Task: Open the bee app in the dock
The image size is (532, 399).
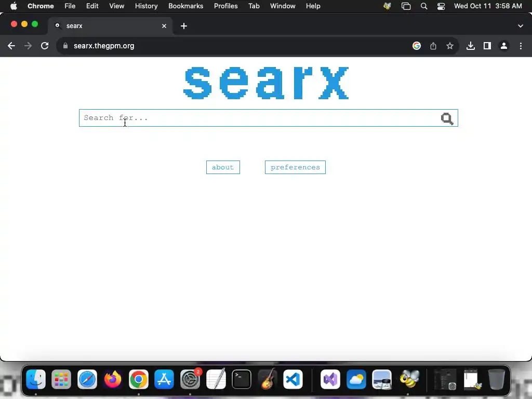Action: [409, 379]
